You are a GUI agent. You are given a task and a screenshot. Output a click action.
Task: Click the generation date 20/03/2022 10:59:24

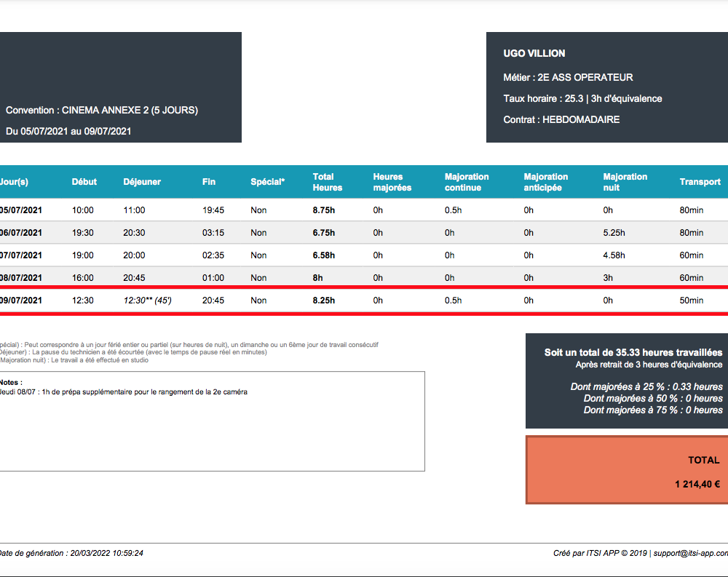click(x=107, y=553)
